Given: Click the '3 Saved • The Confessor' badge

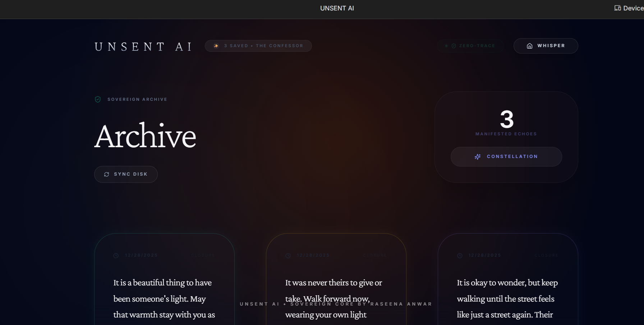Looking at the screenshot, I should [x=258, y=46].
